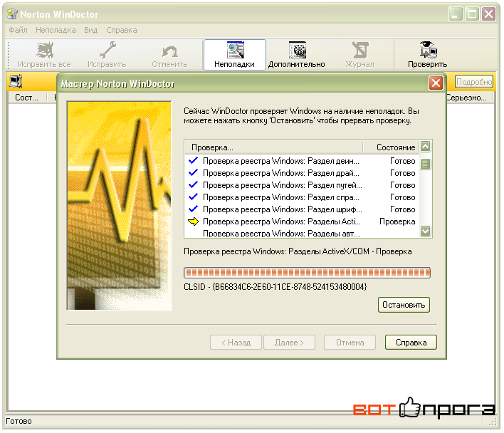Select row Проверка реестра Windows: Разделы авт...
This screenshot has height=433, width=504.
pyautogui.click(x=302, y=233)
